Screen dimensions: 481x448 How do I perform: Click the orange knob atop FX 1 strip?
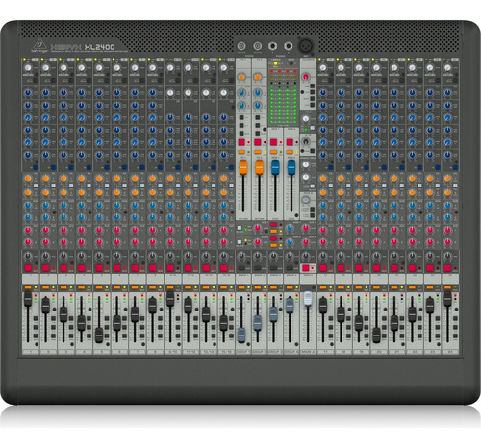241,77
